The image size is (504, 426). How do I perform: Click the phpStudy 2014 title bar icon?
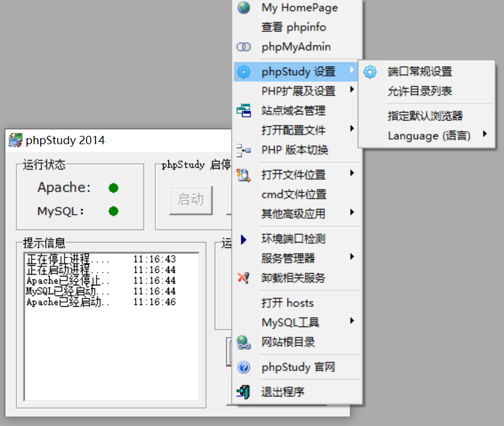pos(15,140)
